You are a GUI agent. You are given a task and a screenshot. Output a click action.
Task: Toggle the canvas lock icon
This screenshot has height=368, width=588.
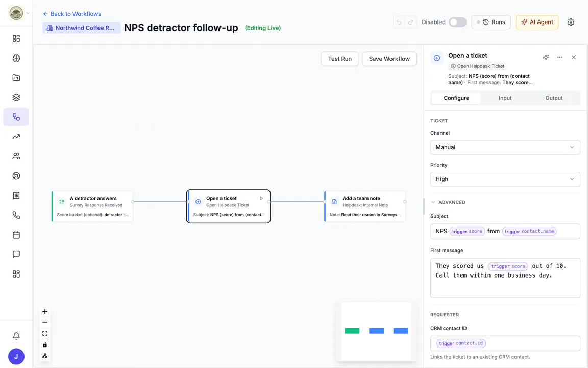[44, 344]
